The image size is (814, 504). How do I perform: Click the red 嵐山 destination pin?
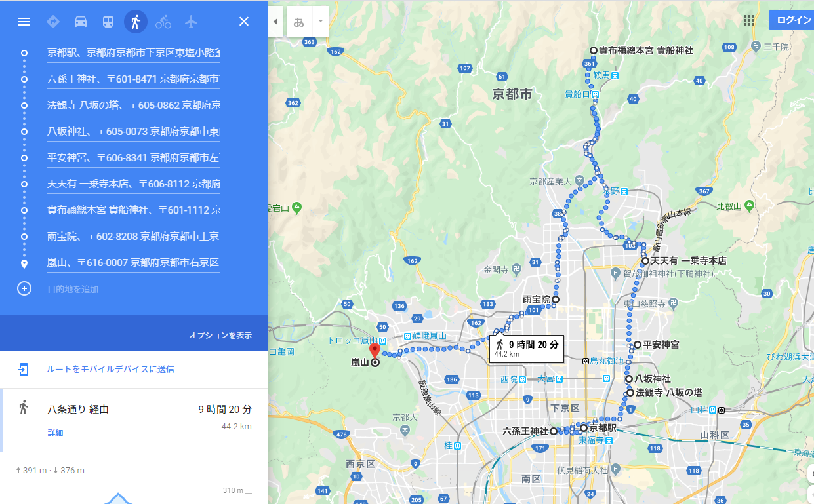click(375, 351)
